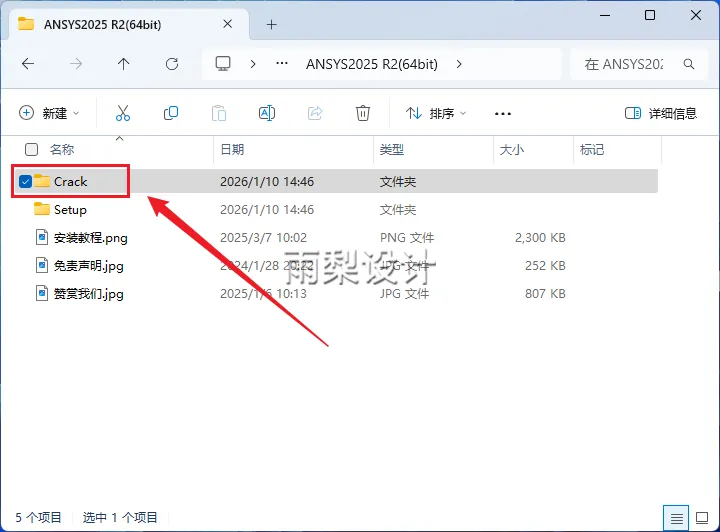Minimize the File Explorer window
Image resolution: width=720 pixels, height=532 pixels.
point(605,16)
